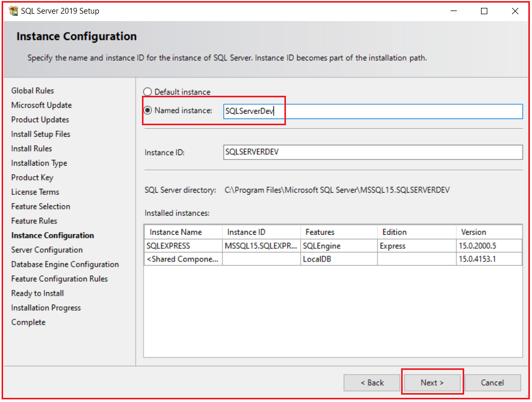Click the Back button

point(372,383)
